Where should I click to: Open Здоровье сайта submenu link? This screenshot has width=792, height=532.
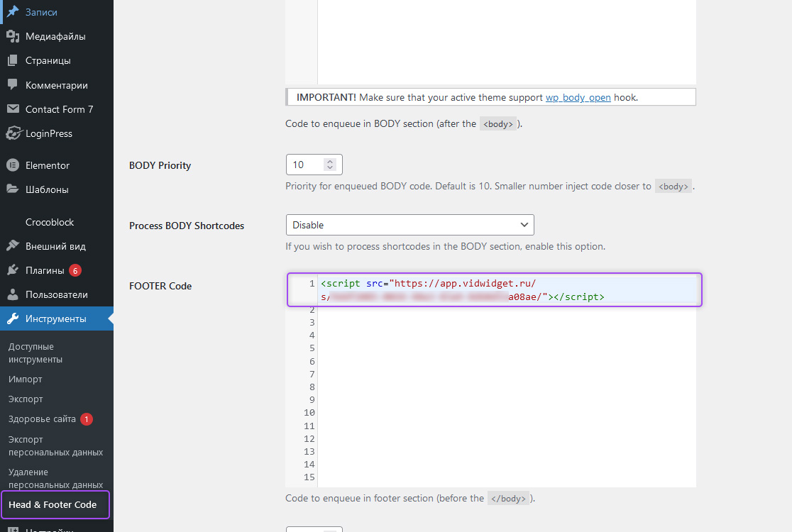point(42,419)
